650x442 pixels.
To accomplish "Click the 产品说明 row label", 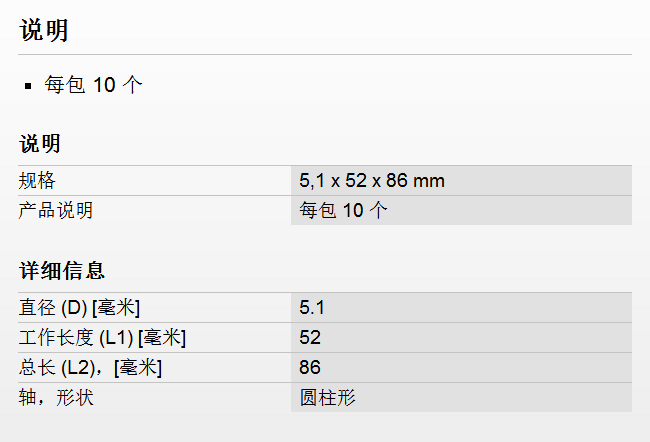I will click(x=56, y=210).
